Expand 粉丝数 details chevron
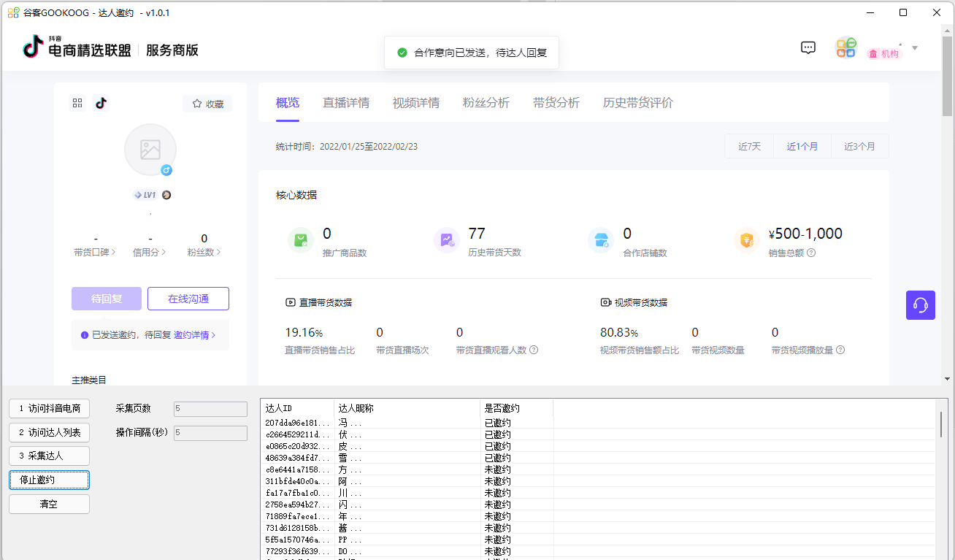The height and width of the screenshot is (560, 955). (x=218, y=253)
